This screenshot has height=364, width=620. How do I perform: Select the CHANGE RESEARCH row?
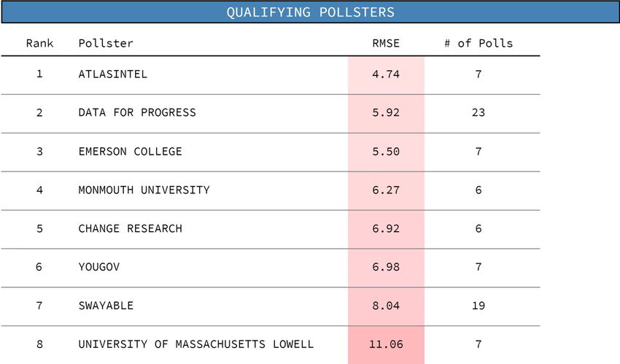click(x=271, y=228)
